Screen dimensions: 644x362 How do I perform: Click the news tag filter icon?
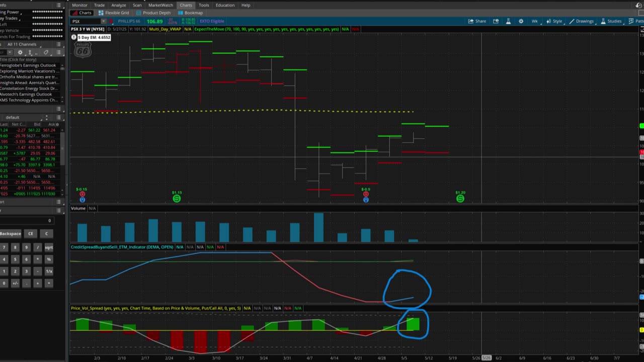coord(46,52)
